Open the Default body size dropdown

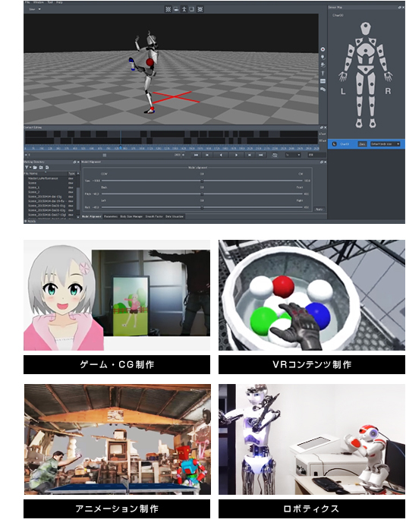pos(385,144)
